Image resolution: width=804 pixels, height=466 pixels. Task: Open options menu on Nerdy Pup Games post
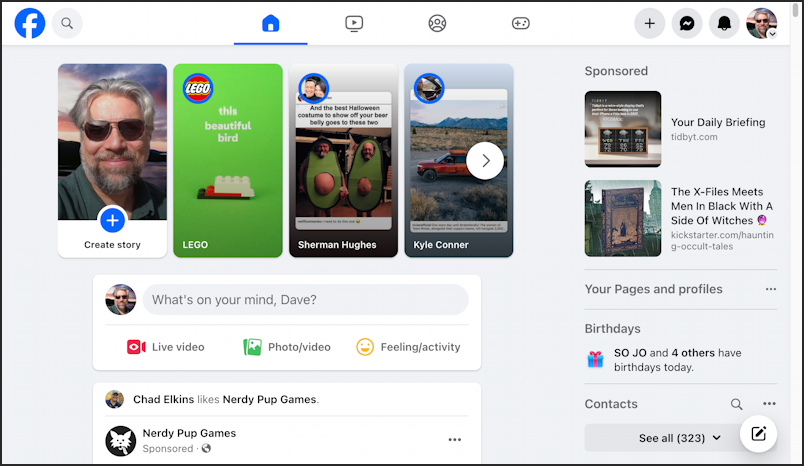tap(455, 440)
